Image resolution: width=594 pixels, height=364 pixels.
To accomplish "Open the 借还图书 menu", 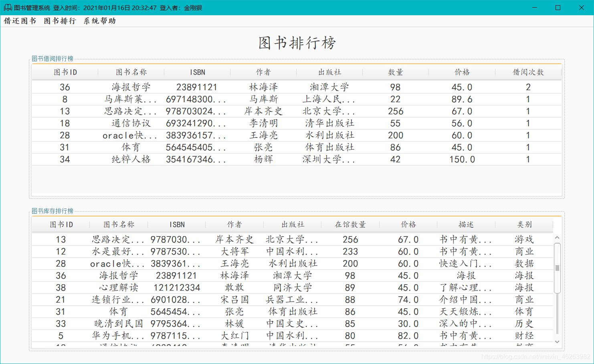I will coord(20,21).
